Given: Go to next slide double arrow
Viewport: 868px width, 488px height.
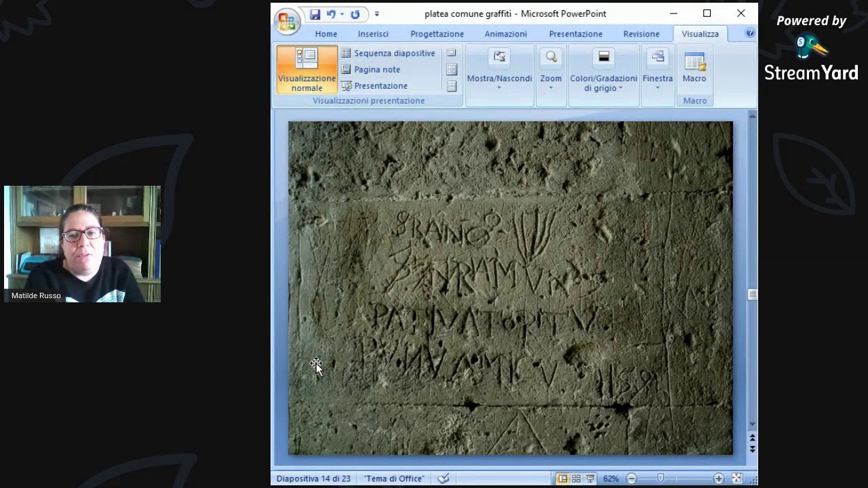Looking at the screenshot, I should click(752, 449).
